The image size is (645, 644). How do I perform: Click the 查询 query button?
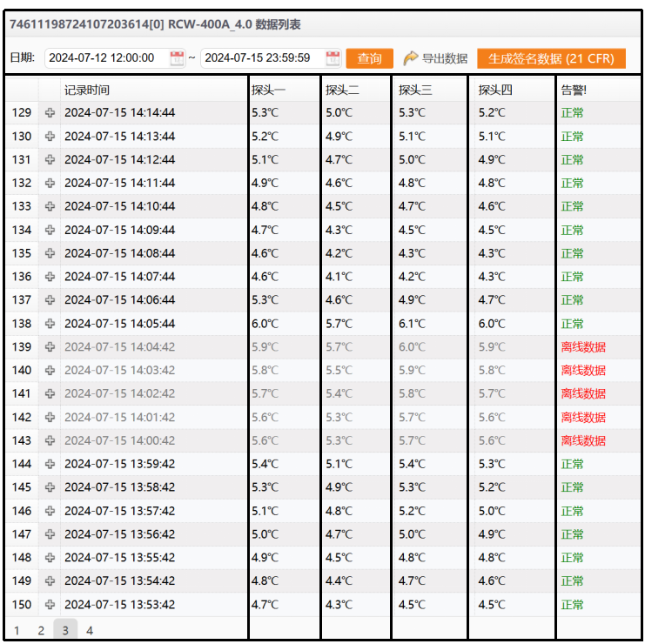click(370, 58)
